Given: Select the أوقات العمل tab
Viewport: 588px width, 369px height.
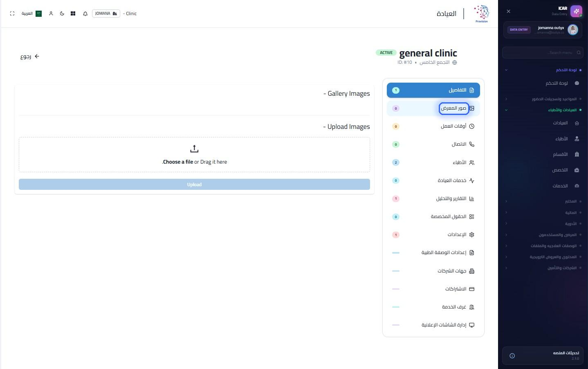Looking at the screenshot, I should click(433, 126).
